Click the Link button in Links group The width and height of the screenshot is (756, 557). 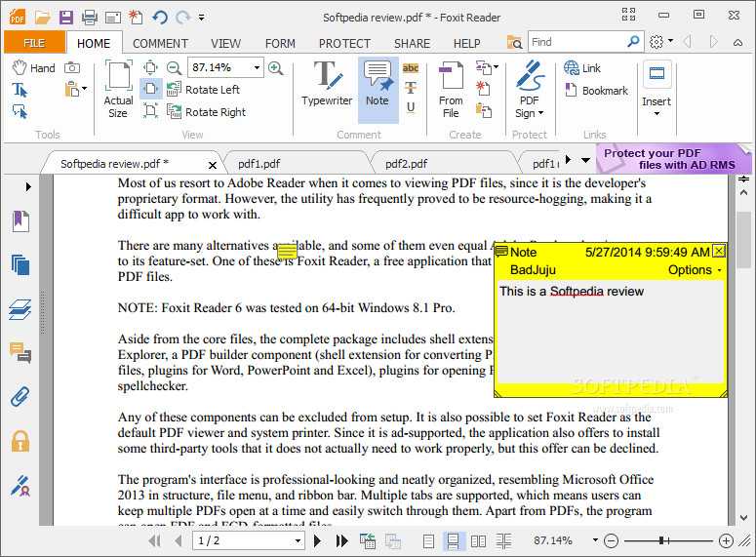[582, 68]
